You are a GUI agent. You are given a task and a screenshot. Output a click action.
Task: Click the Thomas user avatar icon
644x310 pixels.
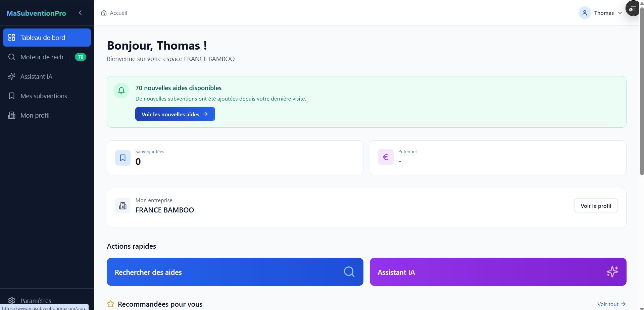point(585,13)
